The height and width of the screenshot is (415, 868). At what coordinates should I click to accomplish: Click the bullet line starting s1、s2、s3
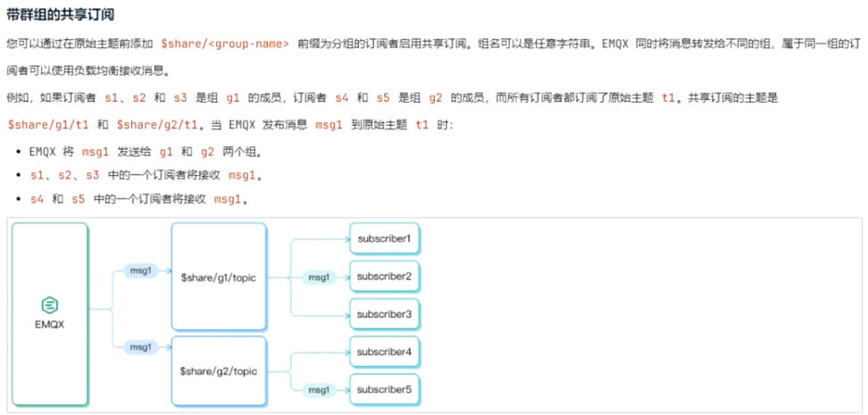(146, 176)
